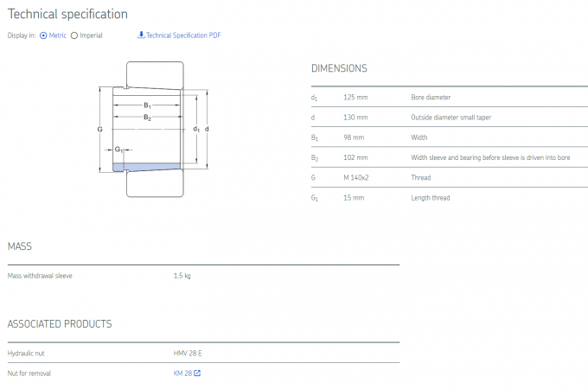Click the external link icon next to KM 28
This screenshot has width=588, height=389.
[x=197, y=373]
